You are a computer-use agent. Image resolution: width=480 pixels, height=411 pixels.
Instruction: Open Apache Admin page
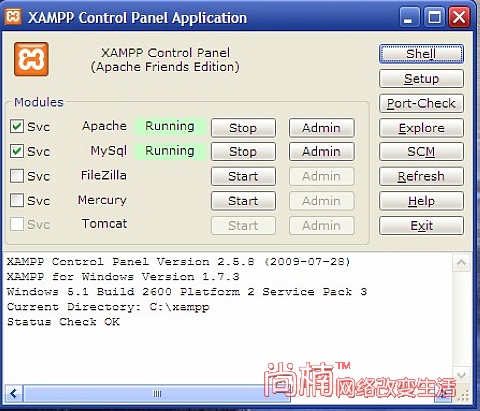[322, 128]
